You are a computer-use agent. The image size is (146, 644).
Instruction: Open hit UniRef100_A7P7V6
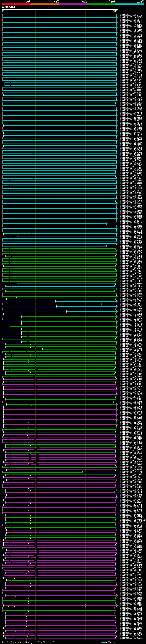[x=131, y=35]
